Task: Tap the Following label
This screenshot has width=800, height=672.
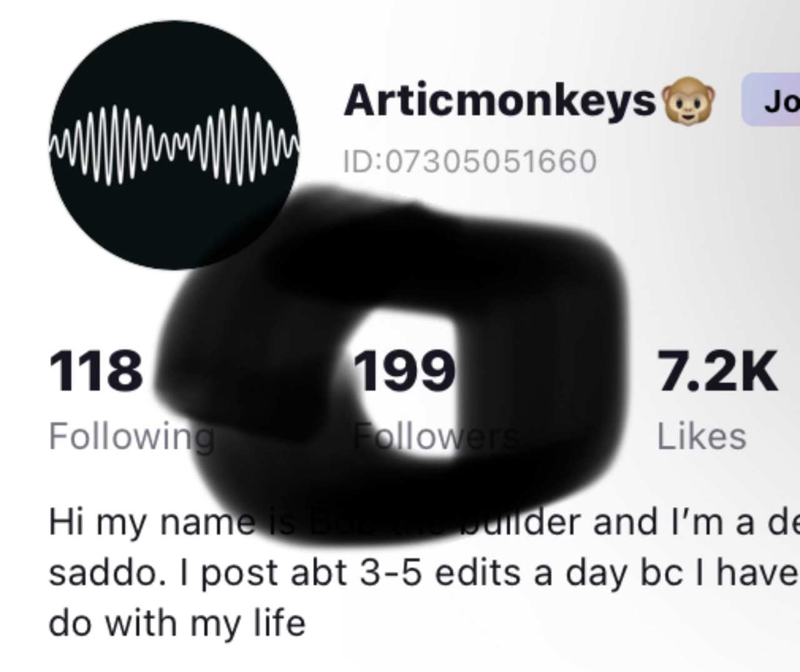Action: (x=131, y=436)
